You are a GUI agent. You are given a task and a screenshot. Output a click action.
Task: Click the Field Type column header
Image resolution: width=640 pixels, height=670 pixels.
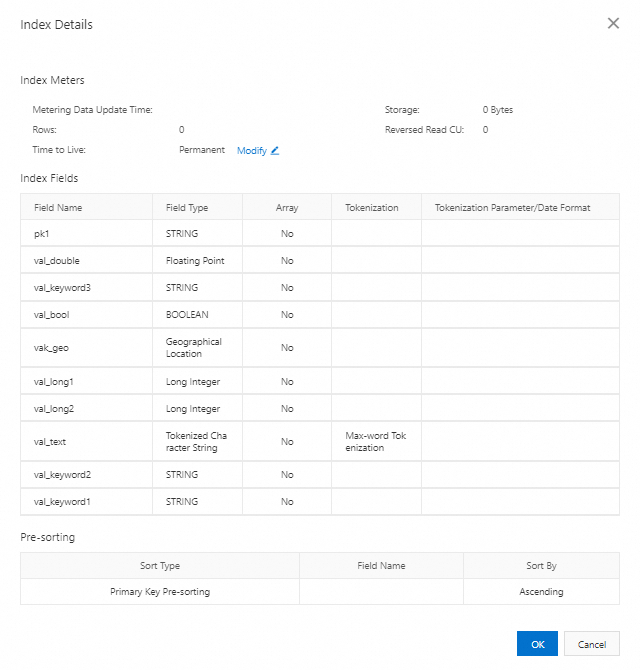click(x=187, y=208)
